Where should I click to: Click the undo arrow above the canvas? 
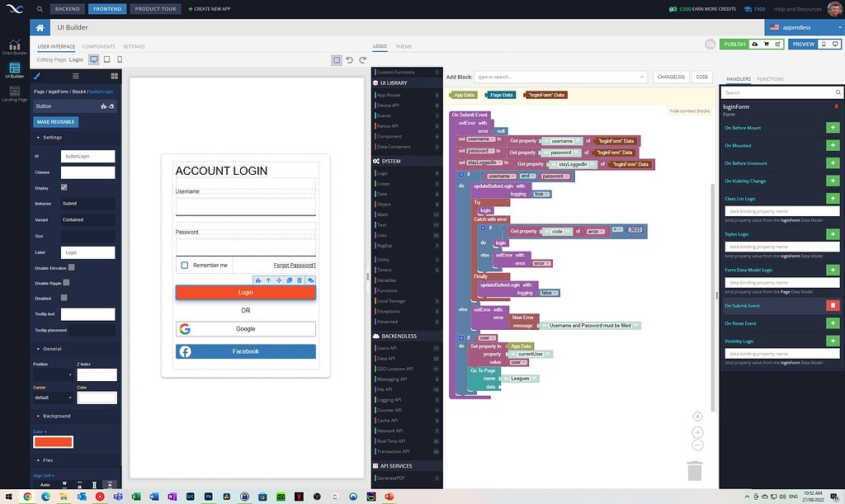click(x=350, y=59)
